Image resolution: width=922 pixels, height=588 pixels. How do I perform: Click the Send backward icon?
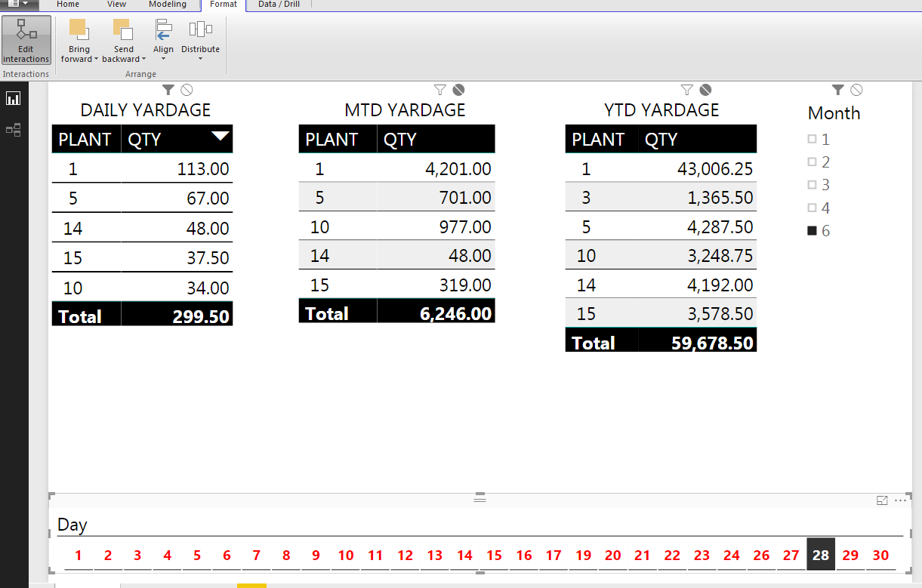(123, 29)
